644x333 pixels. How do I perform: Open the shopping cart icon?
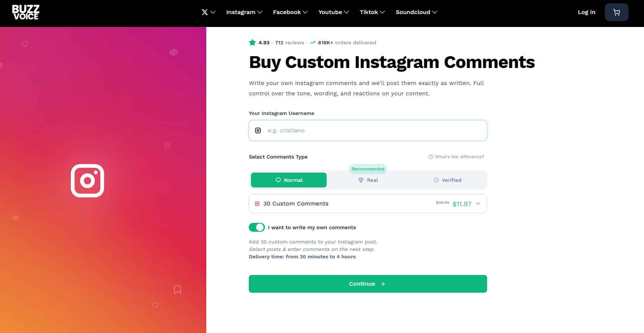616,12
